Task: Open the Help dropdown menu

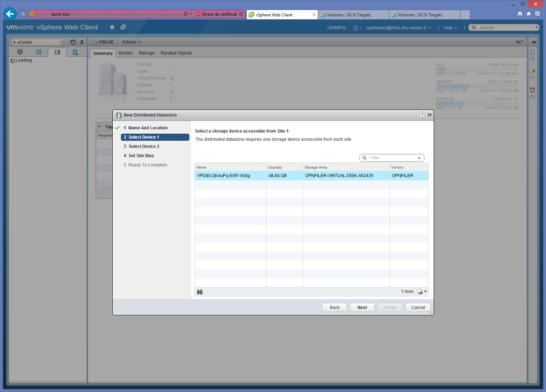Action: 450,28
